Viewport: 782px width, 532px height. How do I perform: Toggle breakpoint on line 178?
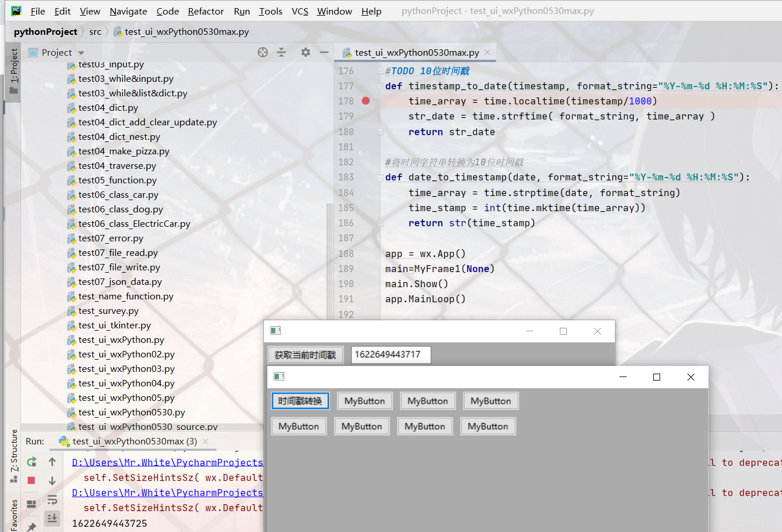pos(365,101)
